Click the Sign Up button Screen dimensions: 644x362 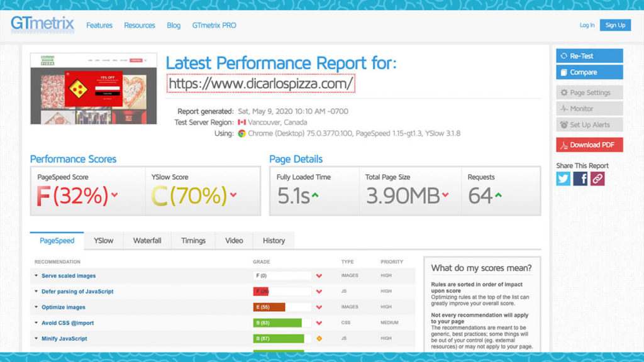tap(615, 25)
